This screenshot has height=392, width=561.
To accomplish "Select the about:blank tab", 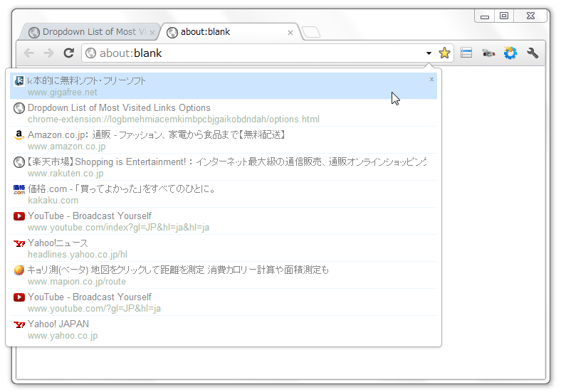I will 229,32.
